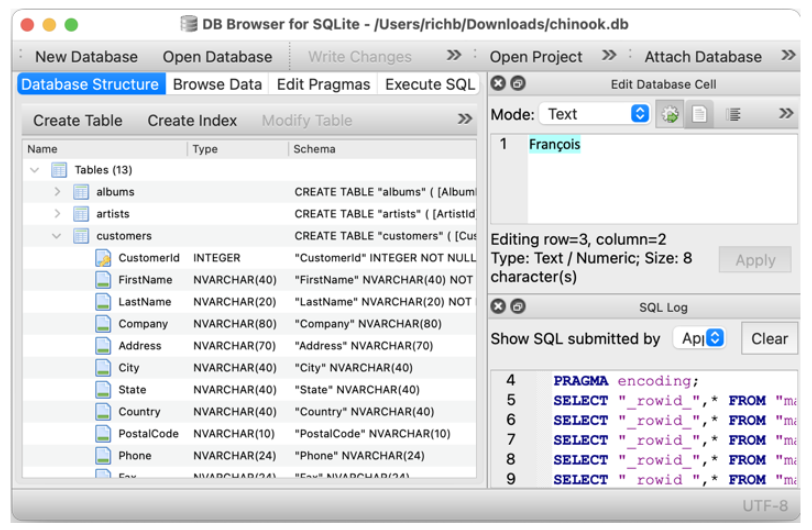Close the SQL Log panel
The height and width of the screenshot is (530, 812).
tap(498, 307)
